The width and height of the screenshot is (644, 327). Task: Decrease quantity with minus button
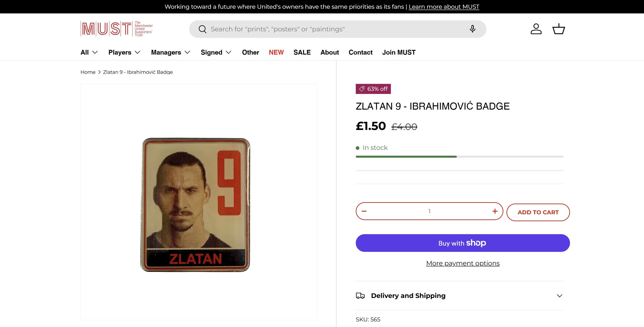(x=364, y=211)
